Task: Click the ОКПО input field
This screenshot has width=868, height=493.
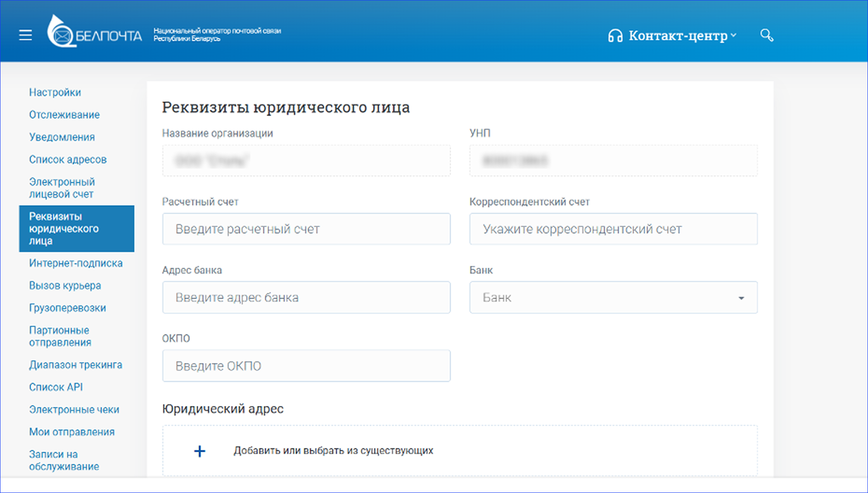Action: (306, 366)
